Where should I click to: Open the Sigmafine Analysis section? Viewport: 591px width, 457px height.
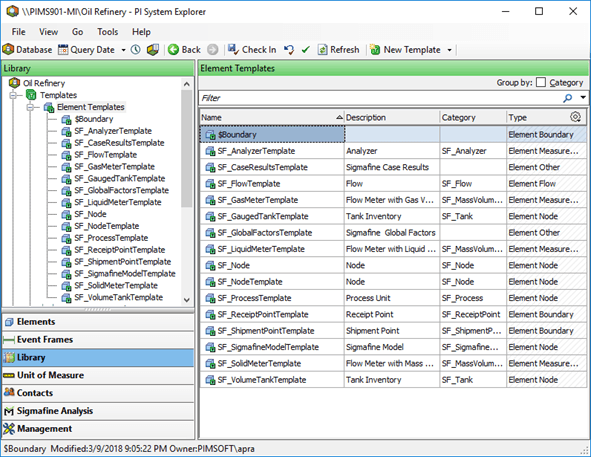(98, 411)
